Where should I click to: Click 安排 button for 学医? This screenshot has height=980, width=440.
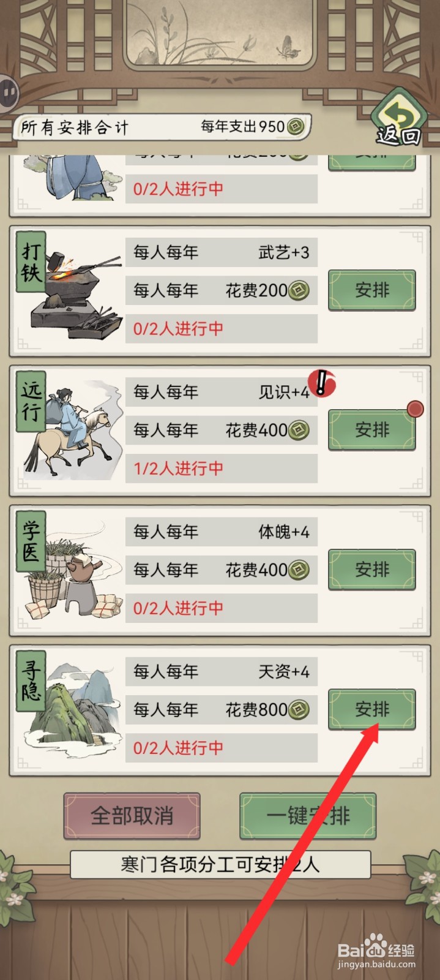[x=372, y=570]
